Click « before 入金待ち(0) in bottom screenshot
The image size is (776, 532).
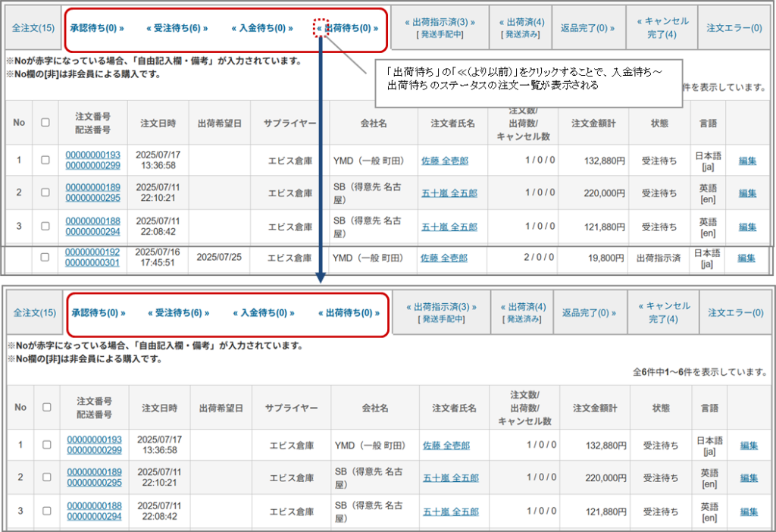[235, 313]
